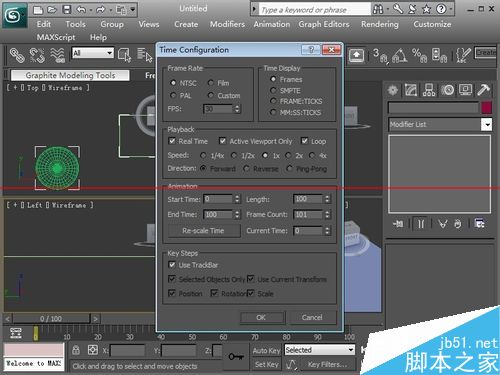Click the red object color swatch

point(487,108)
